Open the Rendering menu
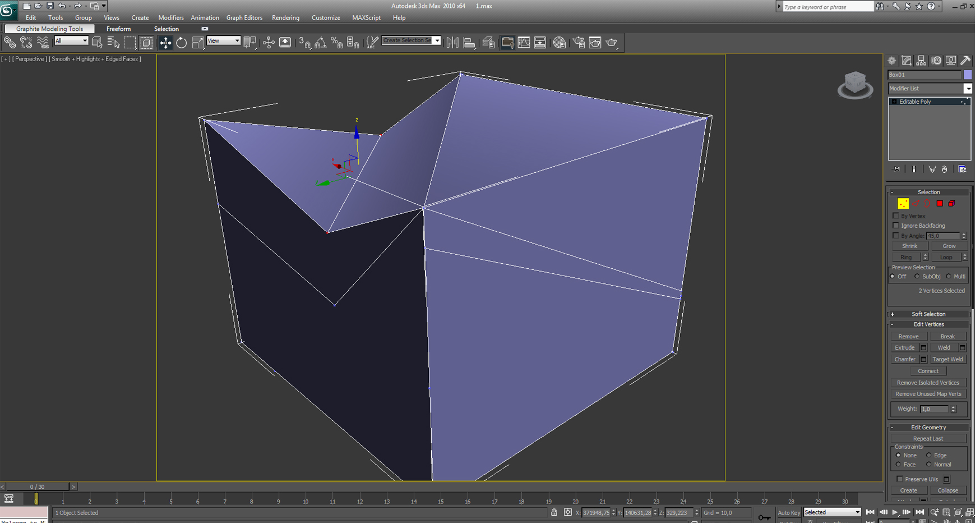The width and height of the screenshot is (980, 523). tap(285, 18)
